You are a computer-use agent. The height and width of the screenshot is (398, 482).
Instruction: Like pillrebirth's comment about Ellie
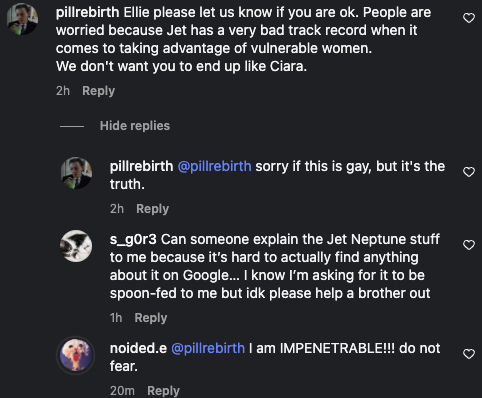tap(469, 18)
